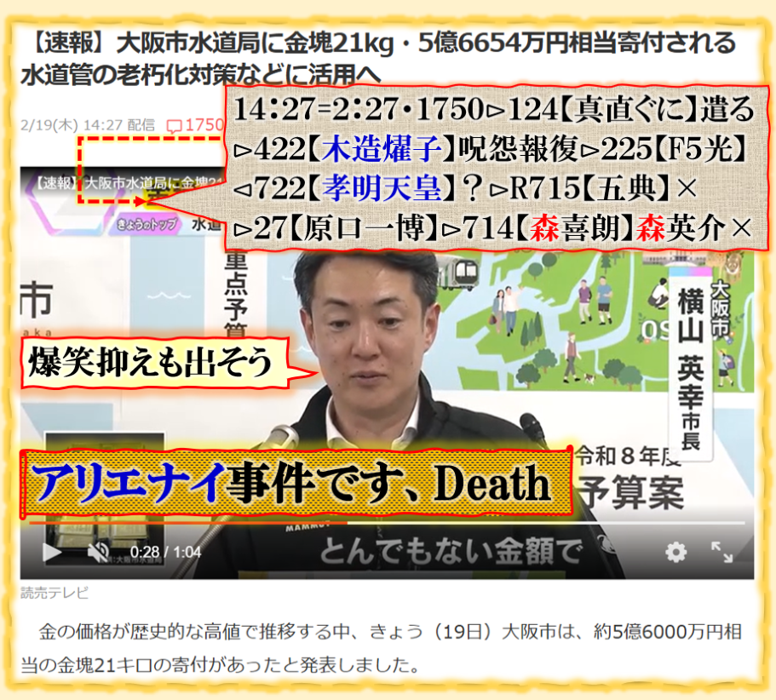Click the red comment bubble icon

pos(174,126)
